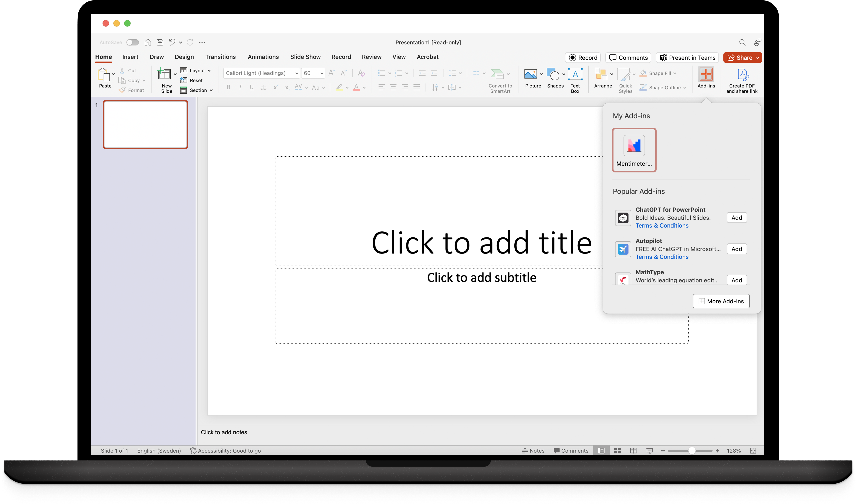This screenshot has width=856, height=504.
Task: Add ChatGPT for PowerPoint add-in
Action: click(x=736, y=218)
